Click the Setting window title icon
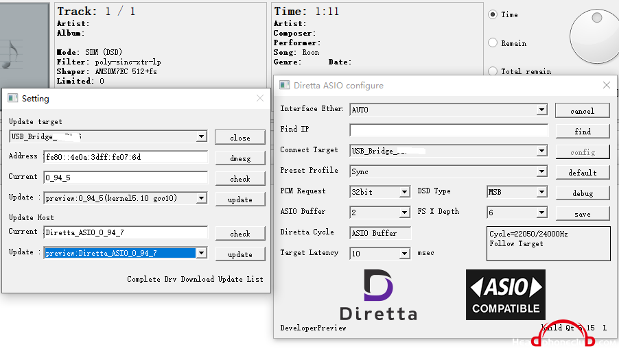619x364 pixels. click(x=12, y=98)
